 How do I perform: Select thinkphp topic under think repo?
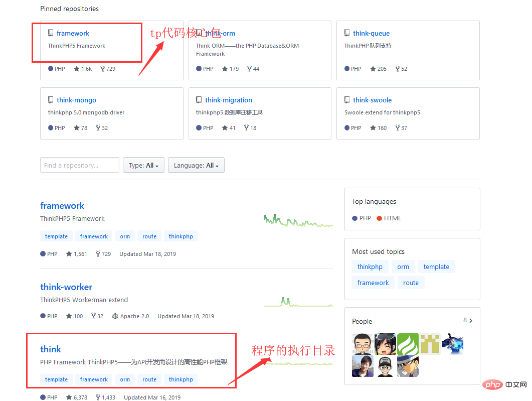[181, 379]
